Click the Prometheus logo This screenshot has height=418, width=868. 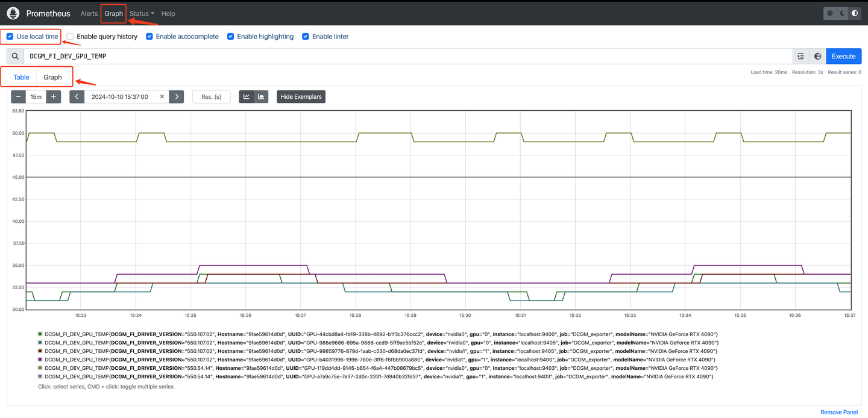[13, 13]
